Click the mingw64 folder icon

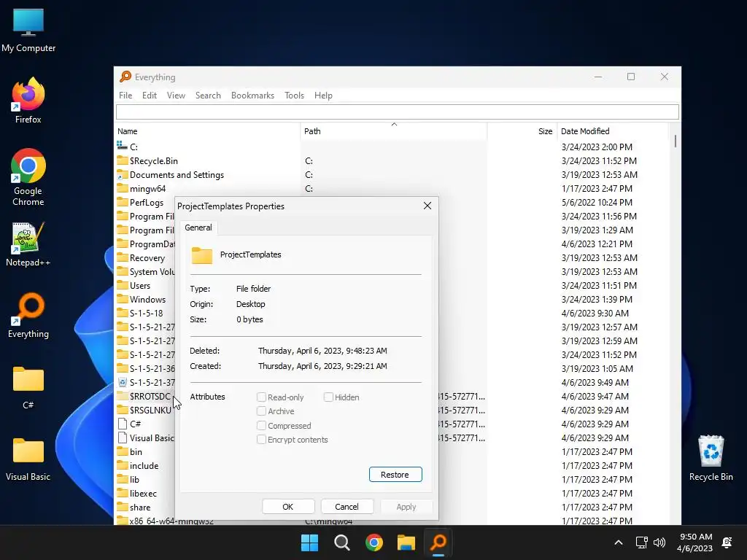click(123, 188)
